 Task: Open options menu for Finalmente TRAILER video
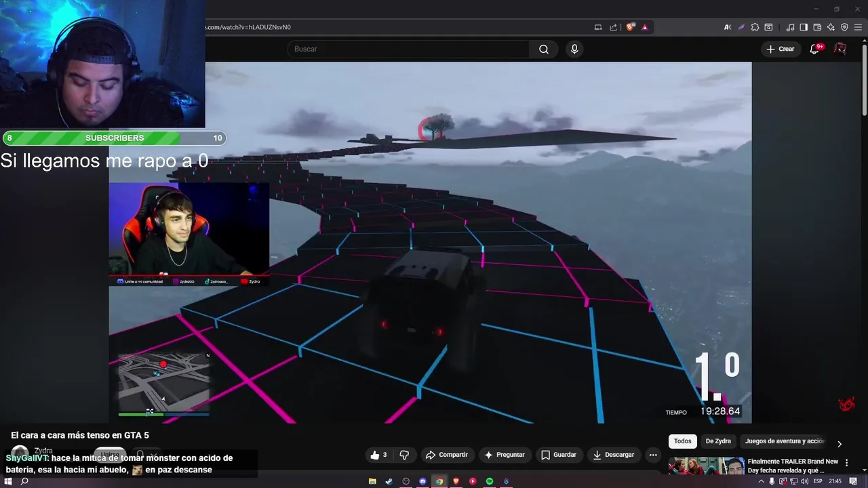pos(846,462)
